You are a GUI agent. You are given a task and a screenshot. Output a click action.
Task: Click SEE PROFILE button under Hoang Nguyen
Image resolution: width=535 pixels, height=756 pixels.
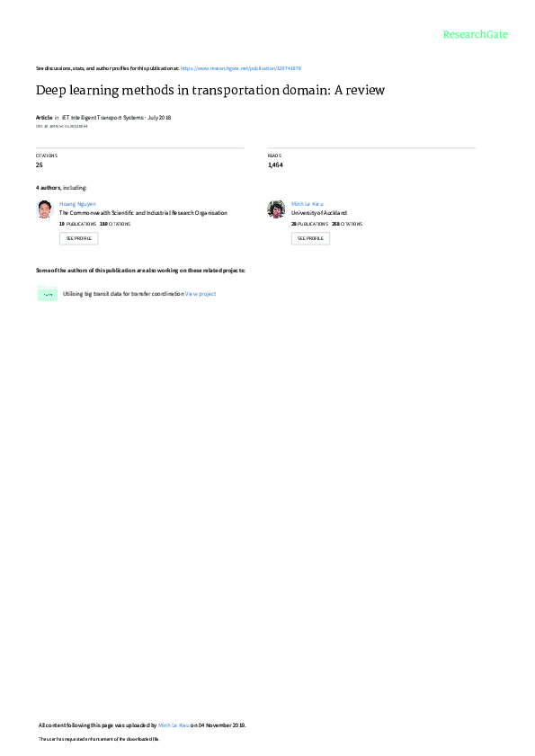[78, 238]
